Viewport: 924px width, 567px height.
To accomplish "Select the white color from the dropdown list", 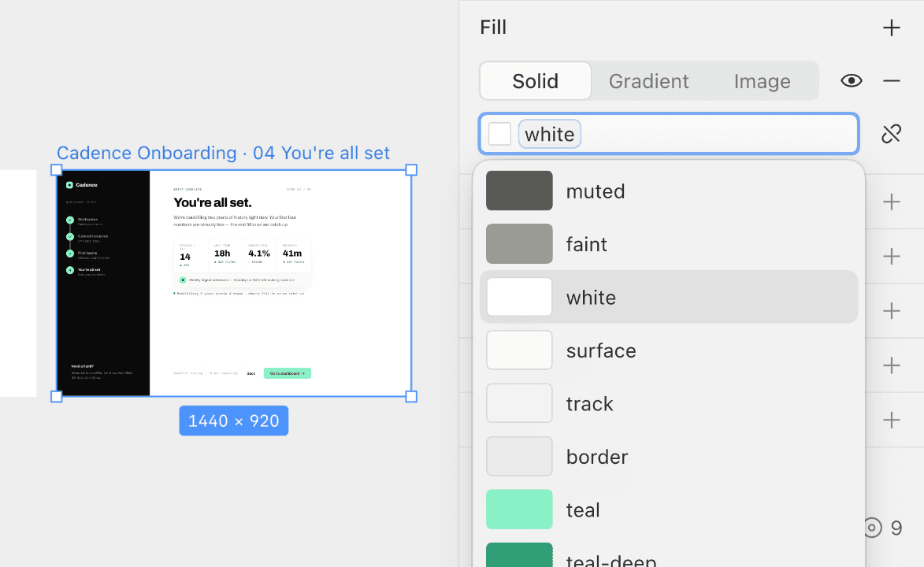I will (x=669, y=297).
